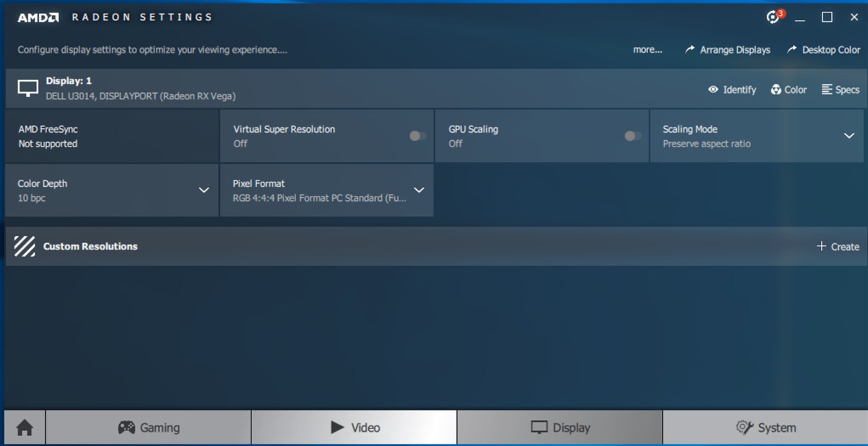
Task: Enable Virtual Super Resolution
Action: [417, 135]
